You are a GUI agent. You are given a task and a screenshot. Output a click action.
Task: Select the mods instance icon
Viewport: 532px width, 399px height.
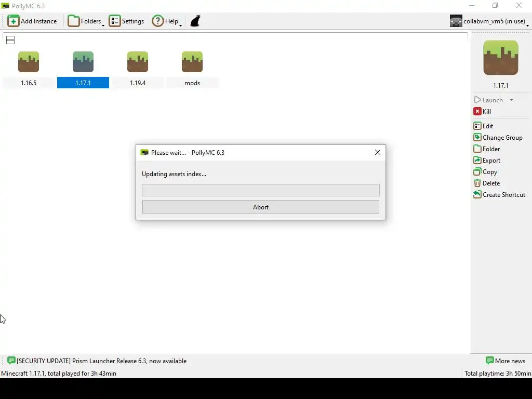[192, 62]
